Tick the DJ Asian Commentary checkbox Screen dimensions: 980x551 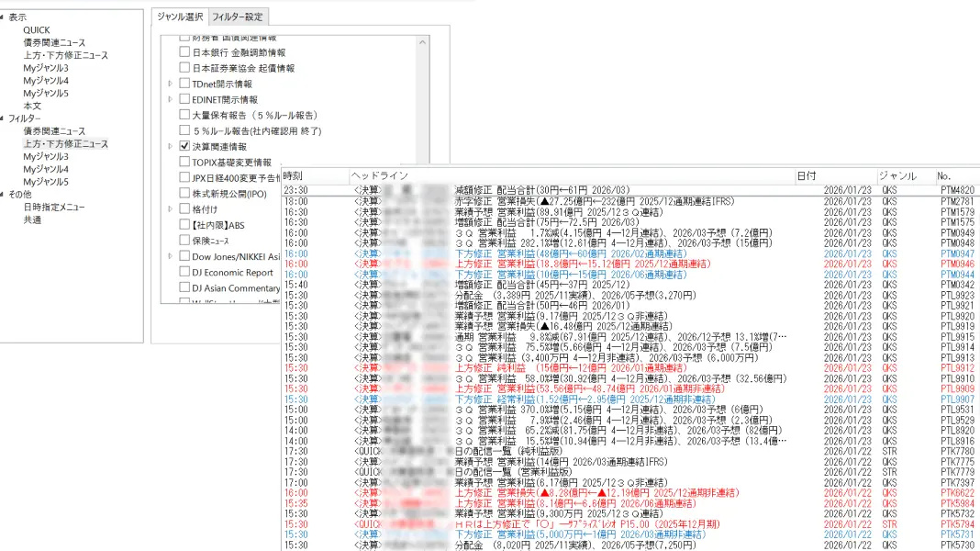[x=184, y=287]
